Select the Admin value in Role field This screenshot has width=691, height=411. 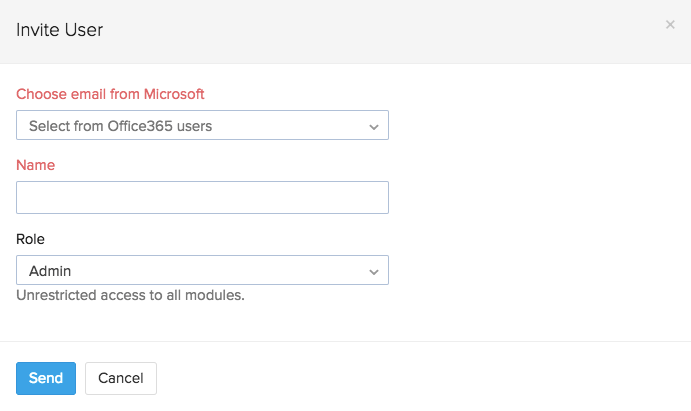pos(50,271)
